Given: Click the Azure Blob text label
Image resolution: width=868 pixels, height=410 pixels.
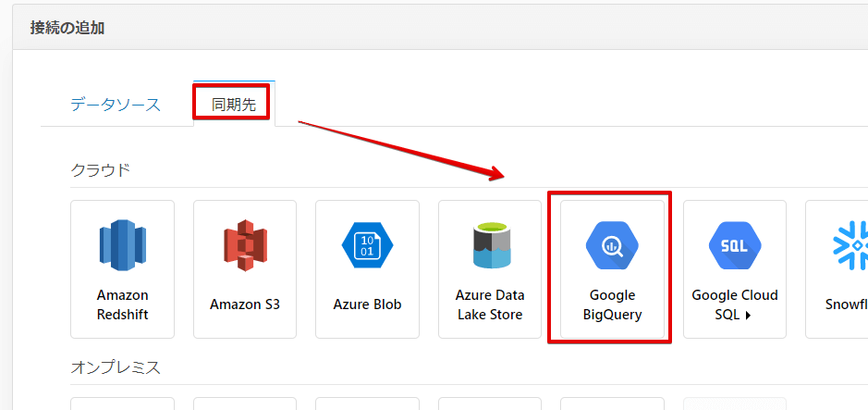Looking at the screenshot, I should [367, 304].
